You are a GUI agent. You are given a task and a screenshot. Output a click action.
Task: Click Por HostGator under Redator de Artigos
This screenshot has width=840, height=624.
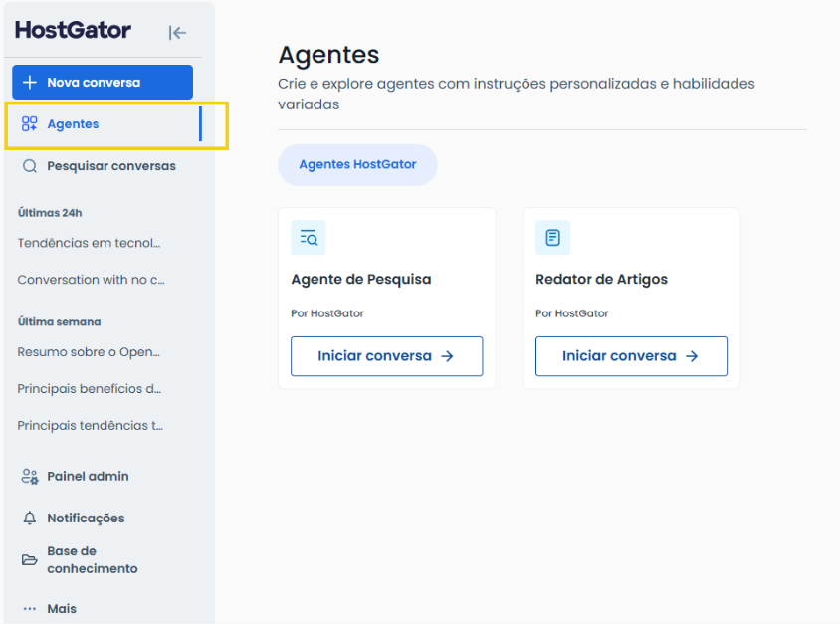click(x=572, y=313)
